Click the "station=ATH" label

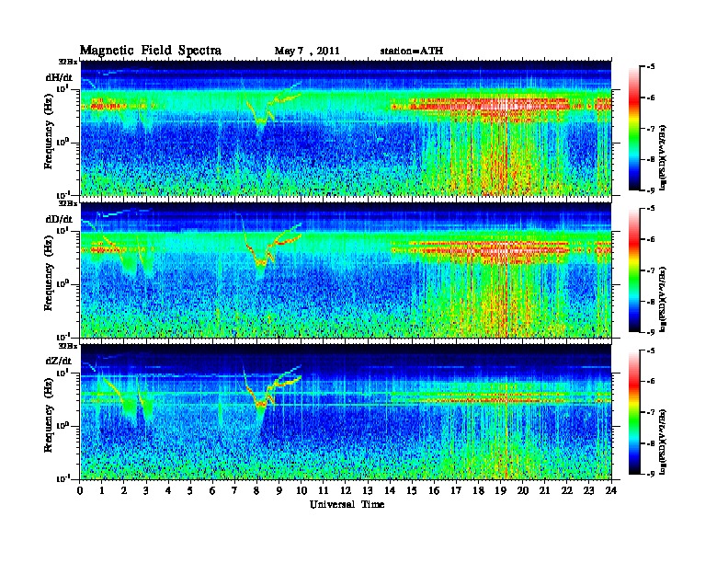[412, 51]
